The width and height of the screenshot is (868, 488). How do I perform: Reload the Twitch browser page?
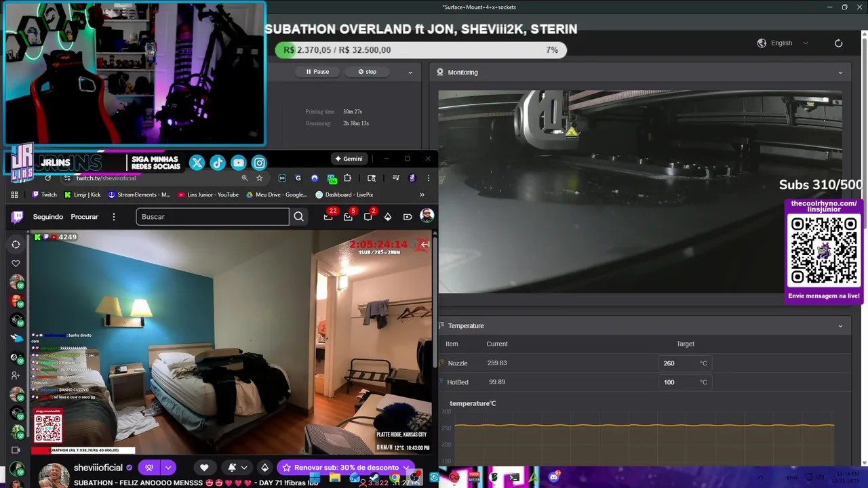47,178
